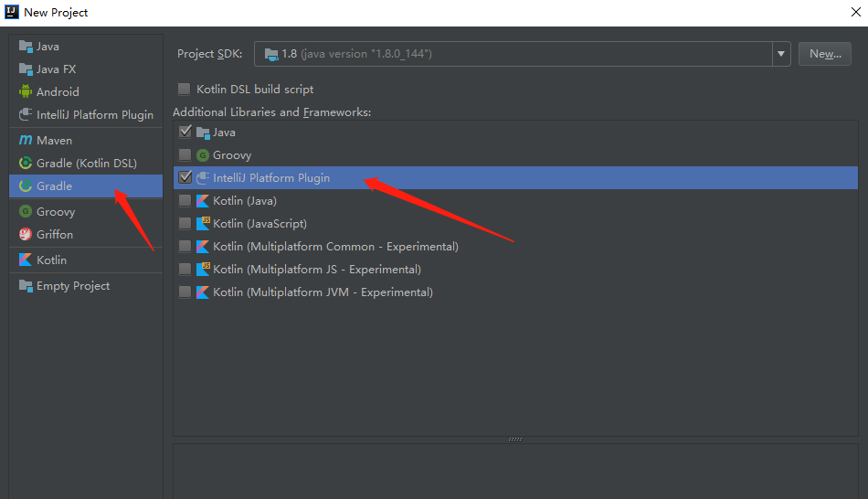Screen dimensions: 868x499
Task: Check Kotlin (Multiplatform JVM - Experimental) checkbox
Action: [185, 292]
